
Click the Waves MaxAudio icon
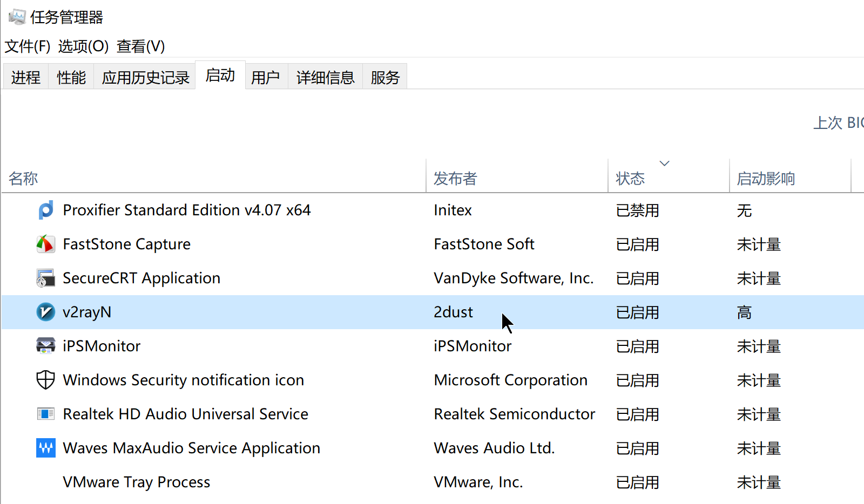tap(46, 448)
